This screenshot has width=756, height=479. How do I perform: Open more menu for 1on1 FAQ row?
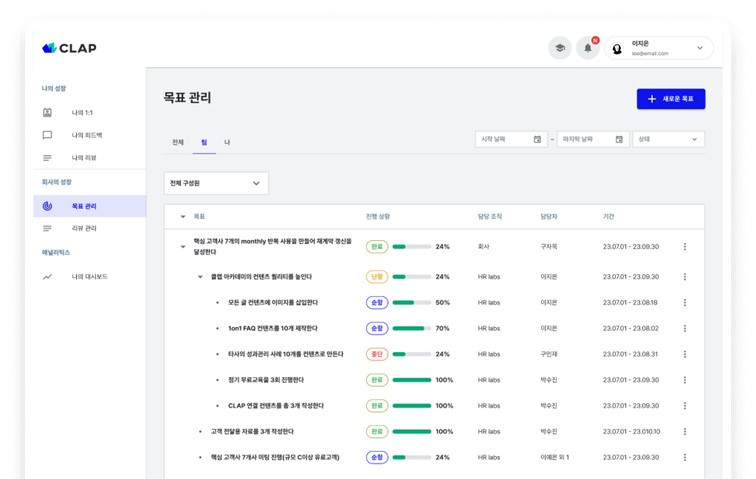685,328
